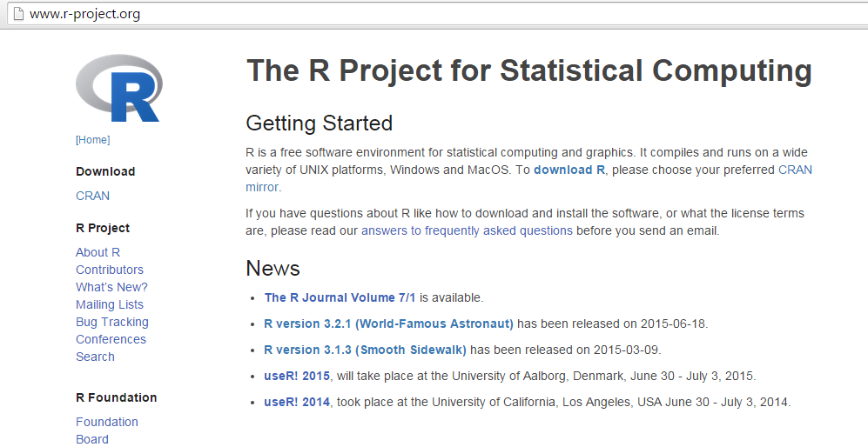The width and height of the screenshot is (868, 447).
Task: Click the text 'has been released on 2015-03-09.'
Action: [x=566, y=350]
